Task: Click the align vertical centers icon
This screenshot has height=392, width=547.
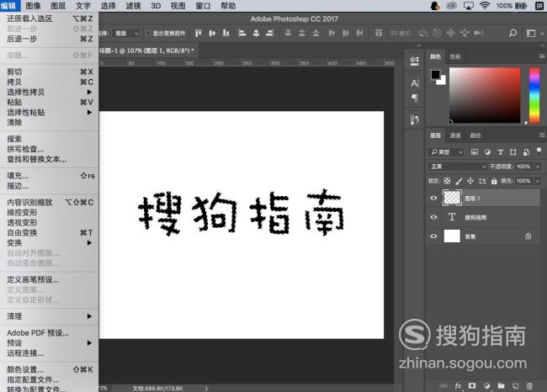Action: [212, 33]
